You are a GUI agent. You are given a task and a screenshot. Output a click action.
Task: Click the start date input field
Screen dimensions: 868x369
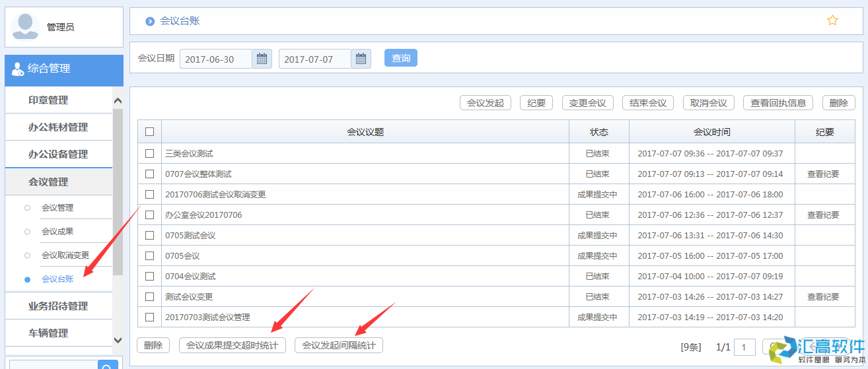[x=216, y=59]
